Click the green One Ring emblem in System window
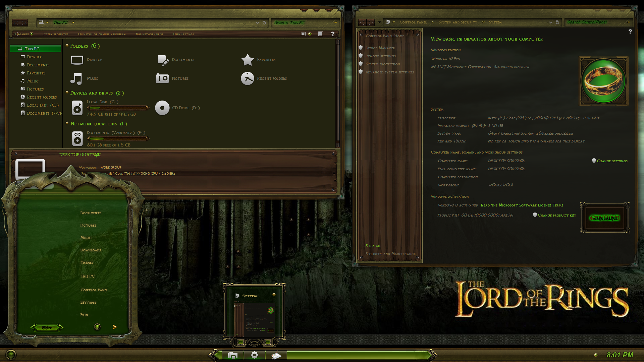The height and width of the screenshot is (362, 644). 603,81
